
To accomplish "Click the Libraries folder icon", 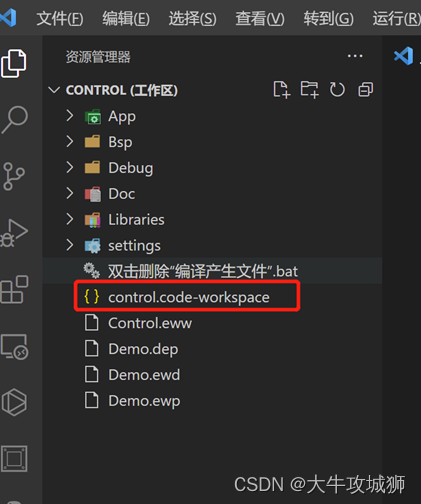I will tap(93, 220).
